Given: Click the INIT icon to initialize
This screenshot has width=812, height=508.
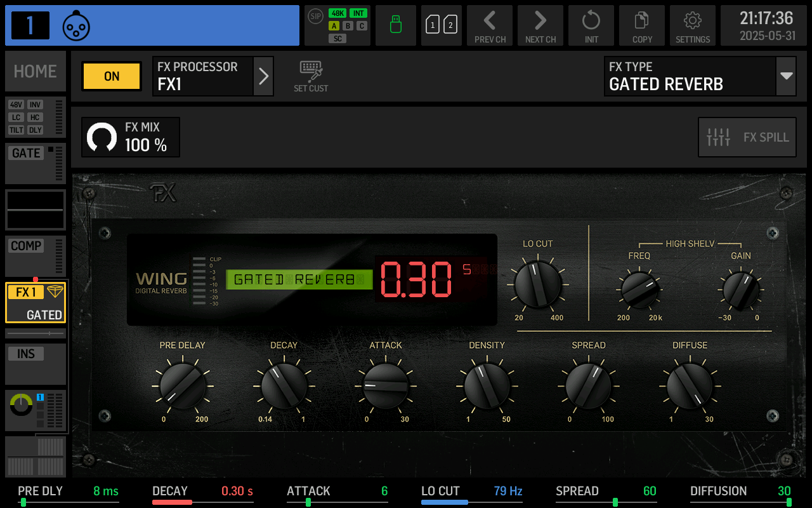Looking at the screenshot, I should 591,25.
